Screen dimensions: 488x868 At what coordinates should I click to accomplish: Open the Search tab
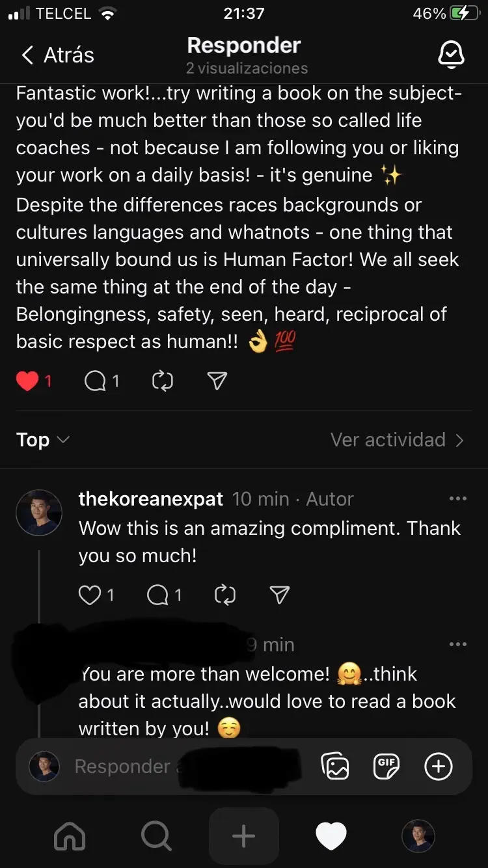[x=156, y=835]
